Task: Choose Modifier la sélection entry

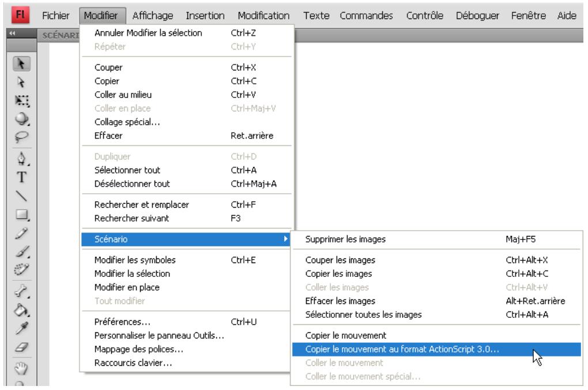Action: coord(186,273)
